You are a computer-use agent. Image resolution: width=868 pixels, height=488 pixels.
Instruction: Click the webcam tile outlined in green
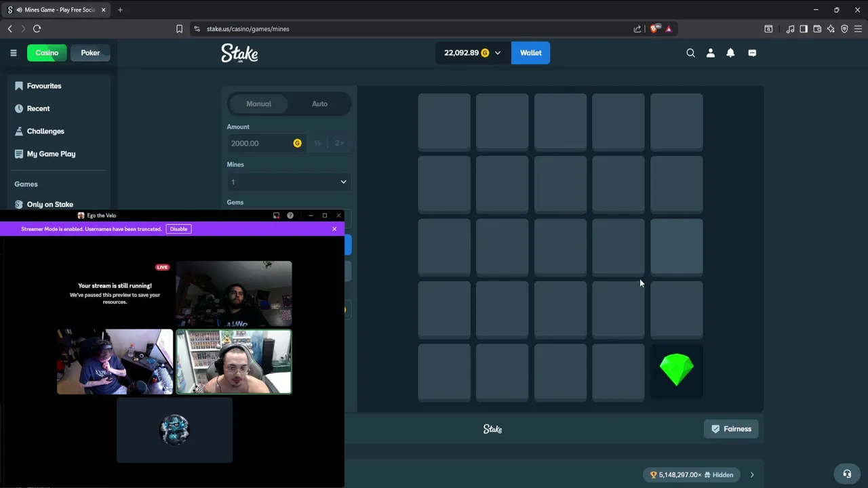[x=234, y=361]
